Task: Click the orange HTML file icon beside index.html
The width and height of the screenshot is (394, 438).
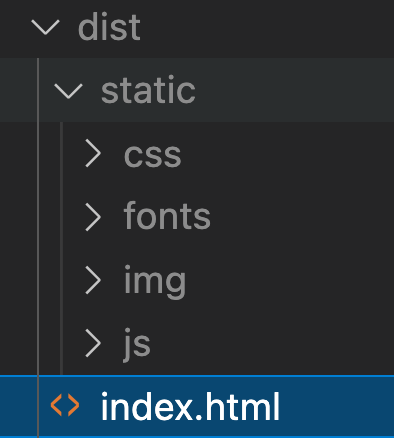Action: click(65, 405)
